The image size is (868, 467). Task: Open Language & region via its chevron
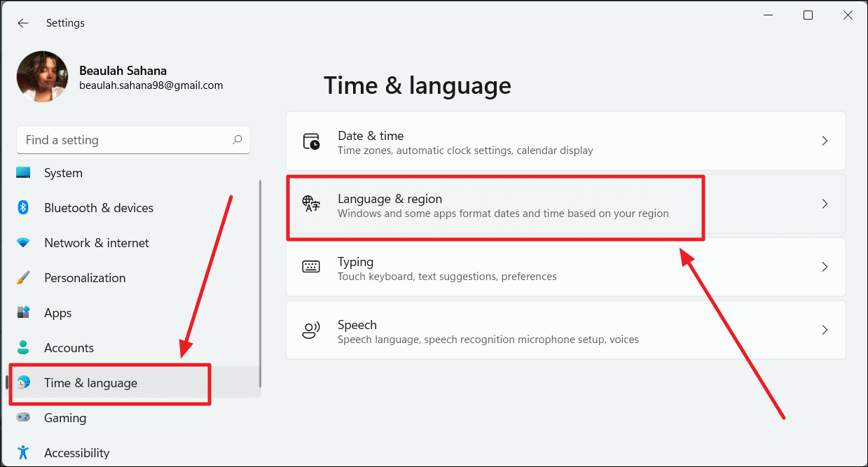[x=825, y=204]
